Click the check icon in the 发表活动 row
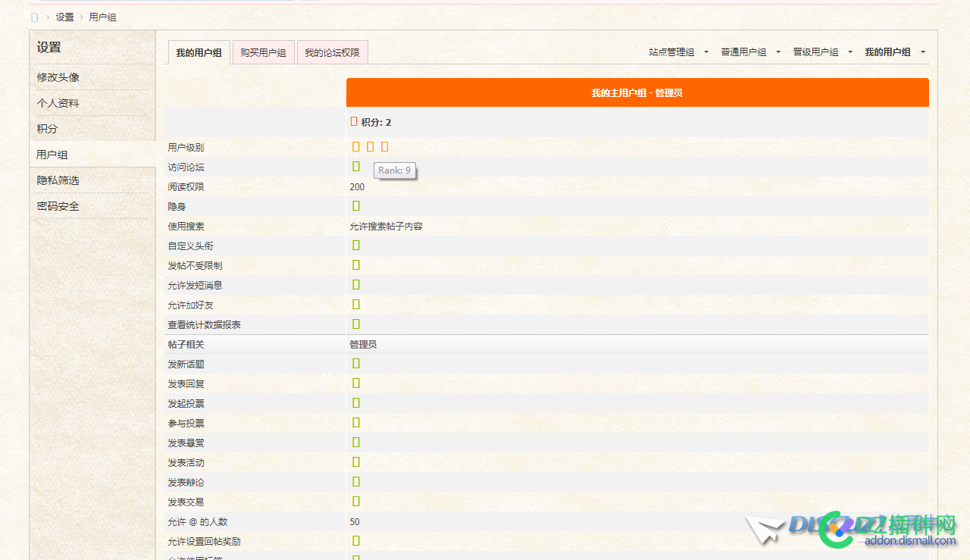The image size is (970, 560). pos(356,461)
